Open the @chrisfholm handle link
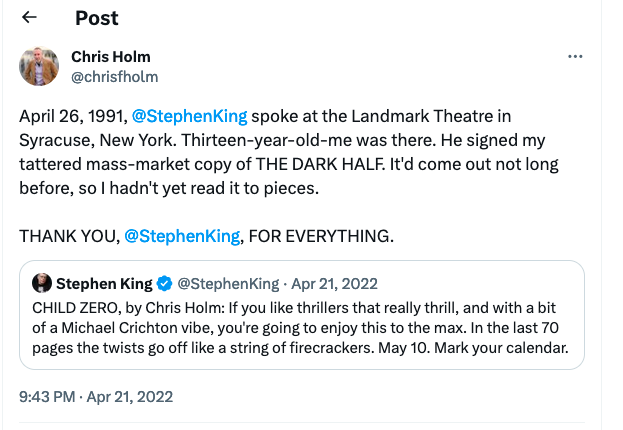Screen dimensions: 623x430 coord(114,77)
